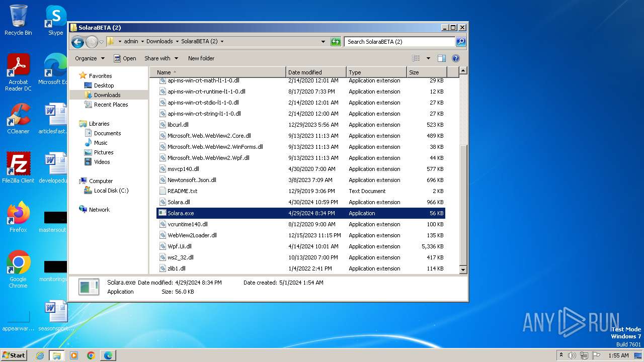Open the address bar history dropdown

click(x=323, y=42)
